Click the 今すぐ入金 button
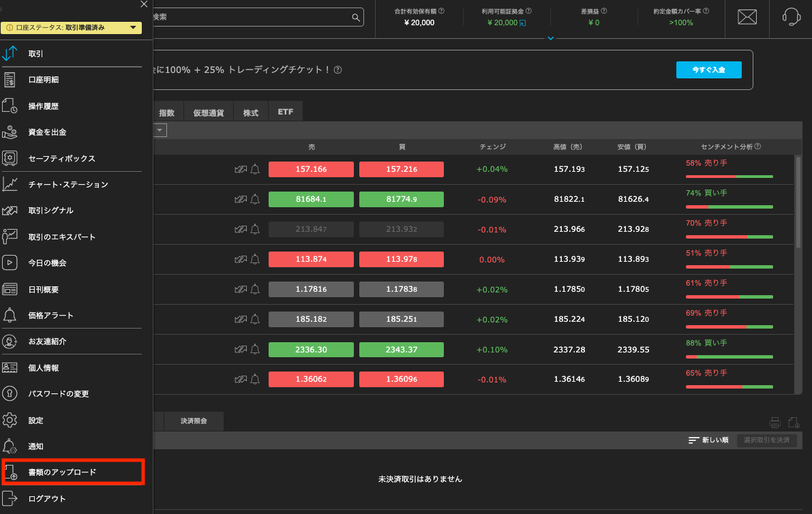 click(x=708, y=70)
